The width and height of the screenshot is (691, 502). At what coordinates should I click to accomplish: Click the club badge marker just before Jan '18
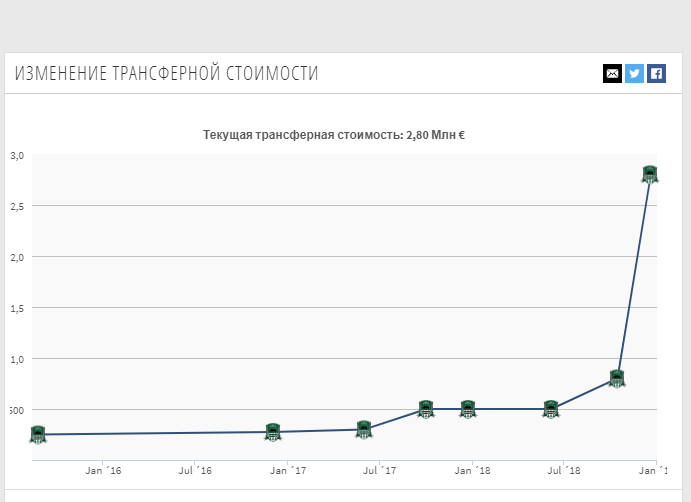pos(468,409)
